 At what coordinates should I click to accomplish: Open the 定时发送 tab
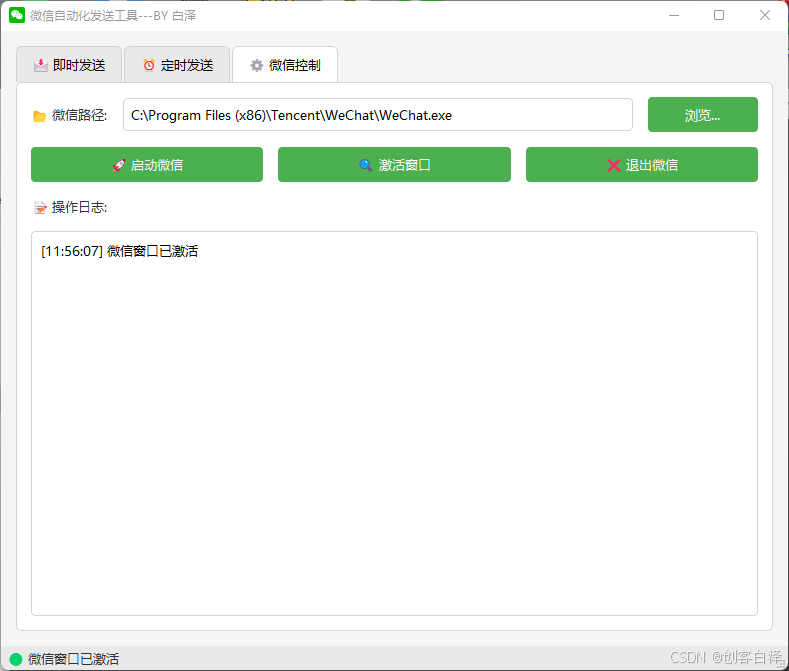click(x=177, y=64)
